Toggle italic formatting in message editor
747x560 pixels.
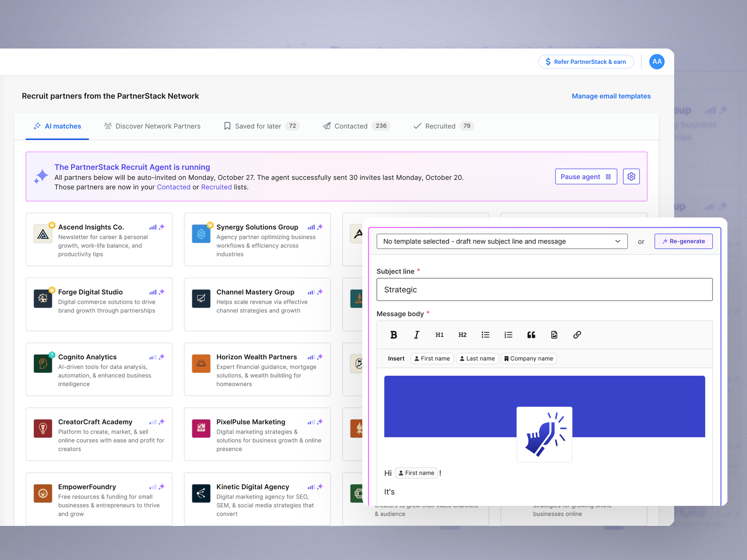[x=416, y=335]
